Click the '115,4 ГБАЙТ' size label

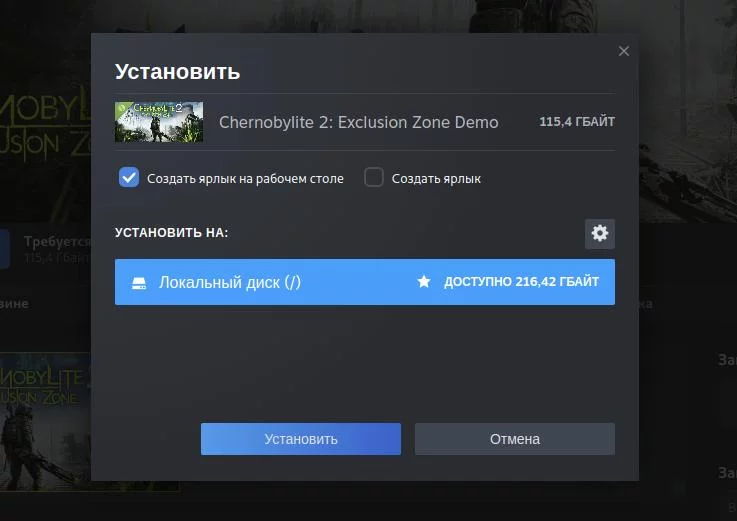click(x=577, y=122)
